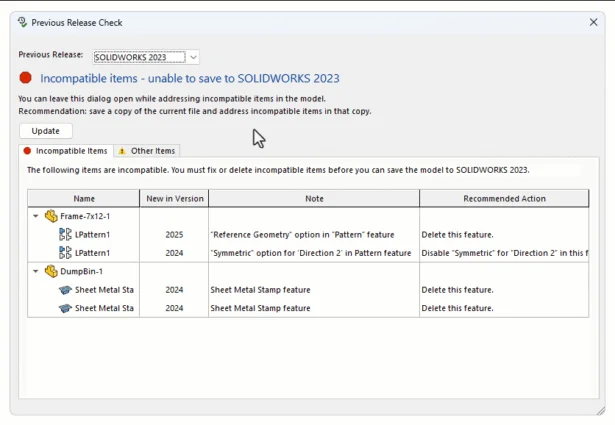Select the "Reference Geometry" option note cell
615x425 pixels.
pos(302,235)
